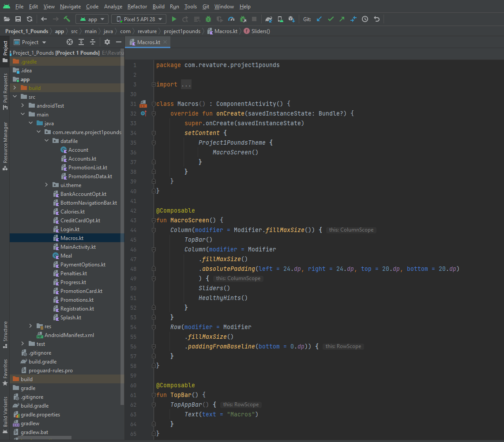
Task: Expand the res folder
Action: point(30,326)
